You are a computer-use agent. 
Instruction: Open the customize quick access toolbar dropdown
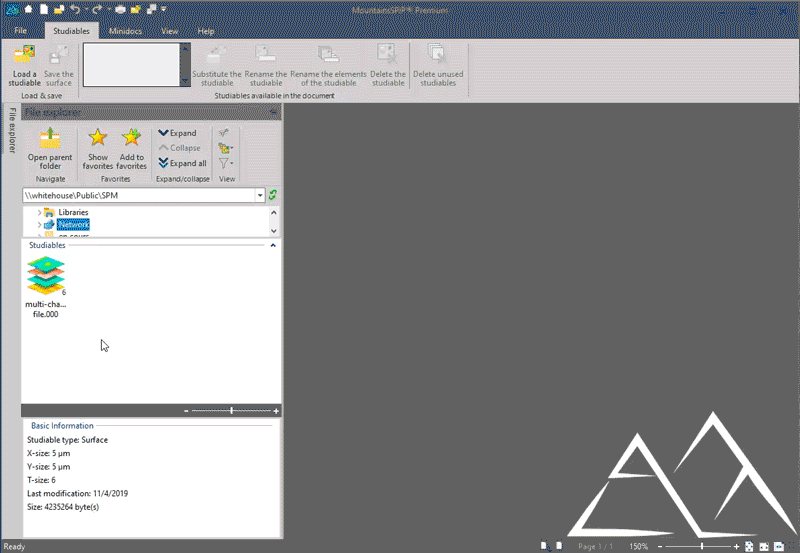click(164, 9)
